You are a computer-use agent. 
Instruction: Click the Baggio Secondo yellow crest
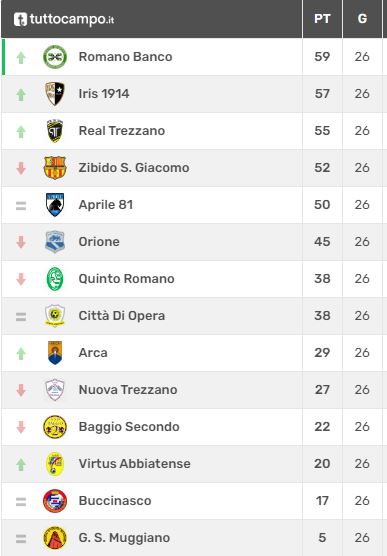click(55, 427)
